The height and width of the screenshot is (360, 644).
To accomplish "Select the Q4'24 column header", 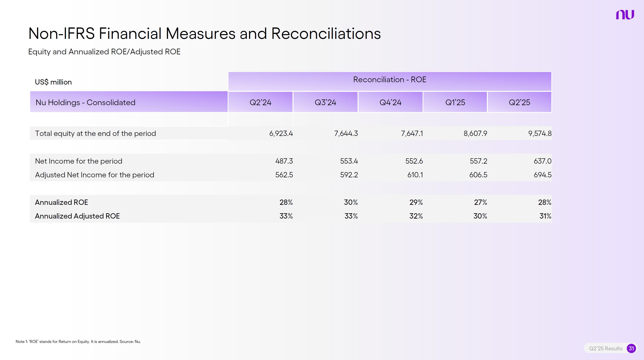I will pyautogui.click(x=390, y=102).
